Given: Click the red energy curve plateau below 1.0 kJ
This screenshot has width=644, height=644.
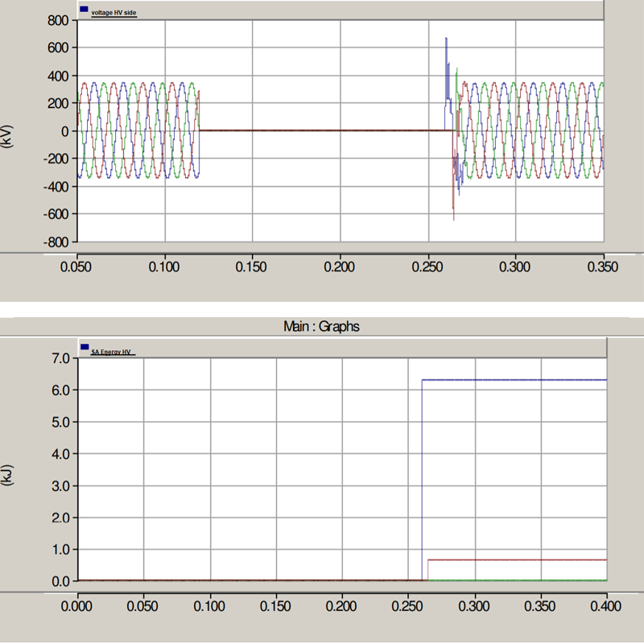Looking at the screenshot, I should tap(515, 559).
